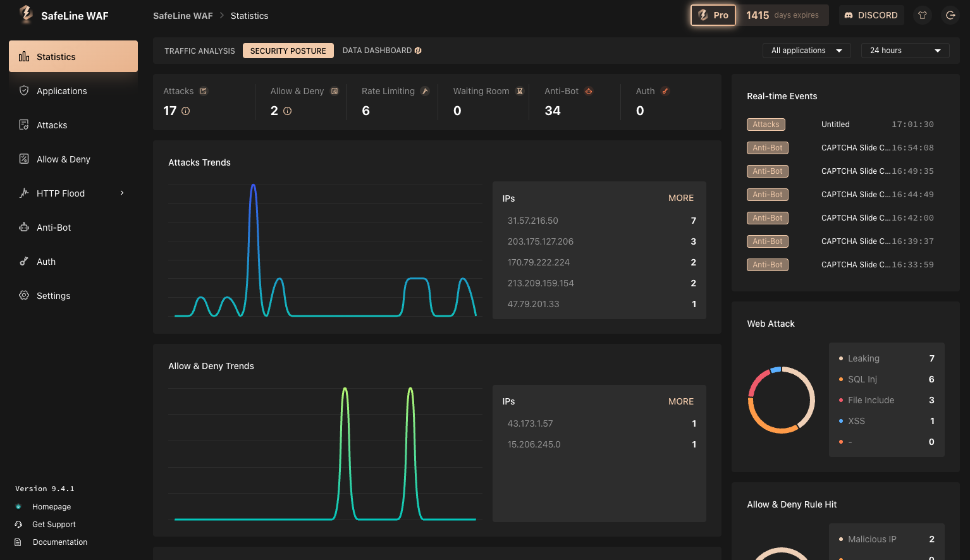
Task: Click the XSS legend entry
Action: point(887,421)
